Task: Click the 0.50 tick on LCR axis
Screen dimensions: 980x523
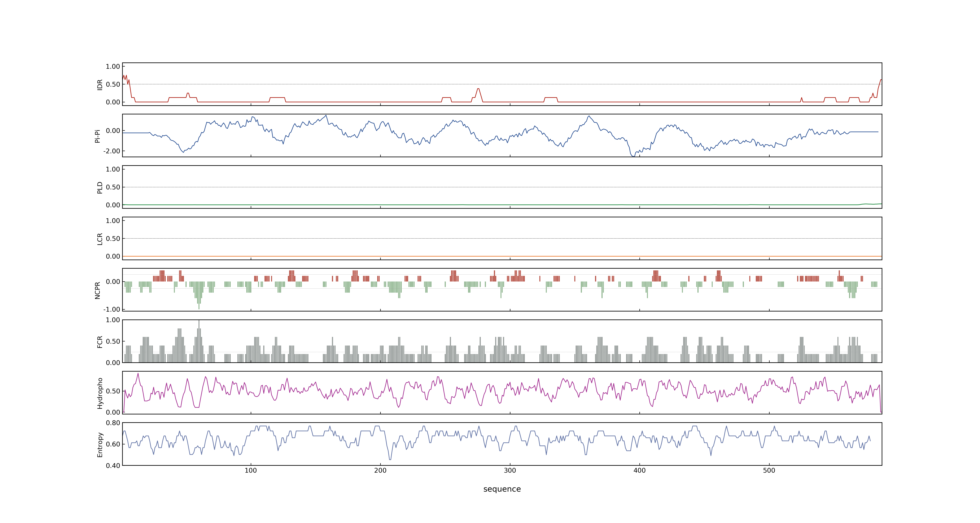Action: coord(113,239)
